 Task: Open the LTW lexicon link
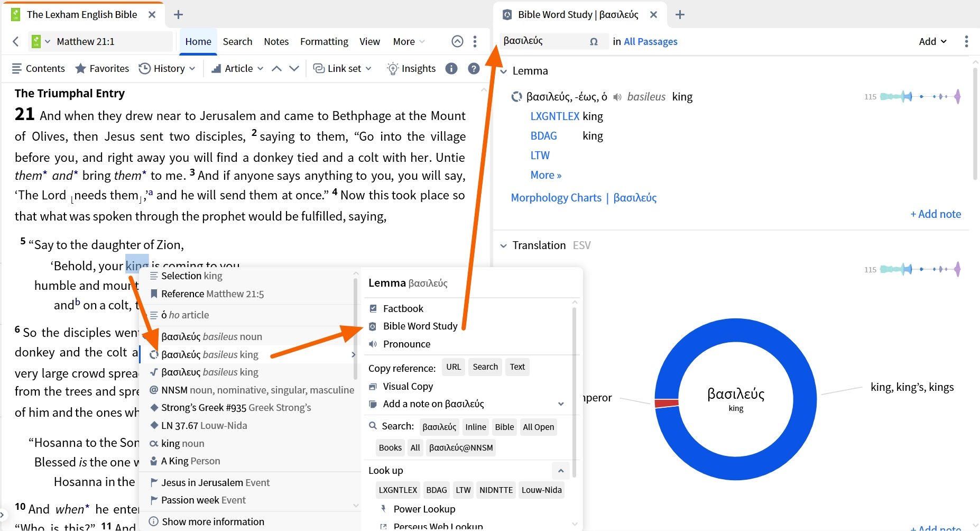(x=540, y=155)
